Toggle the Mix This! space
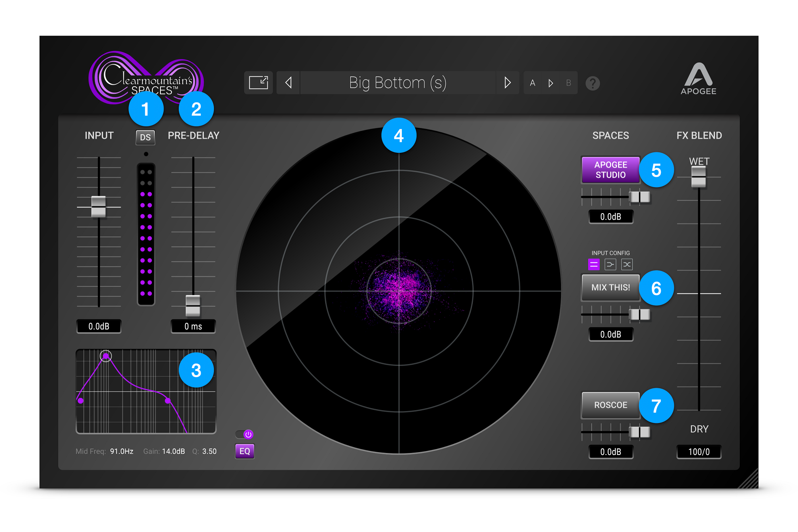Viewport: 798px width, 532px height. click(610, 287)
